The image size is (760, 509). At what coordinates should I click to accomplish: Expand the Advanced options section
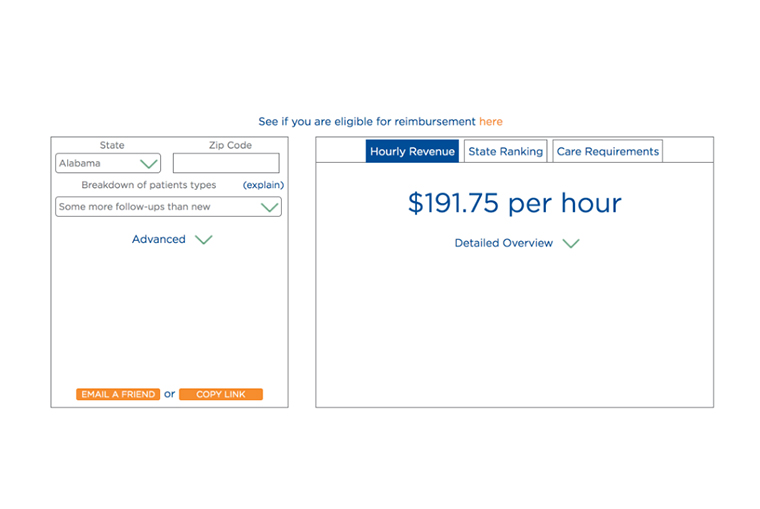coord(159,240)
